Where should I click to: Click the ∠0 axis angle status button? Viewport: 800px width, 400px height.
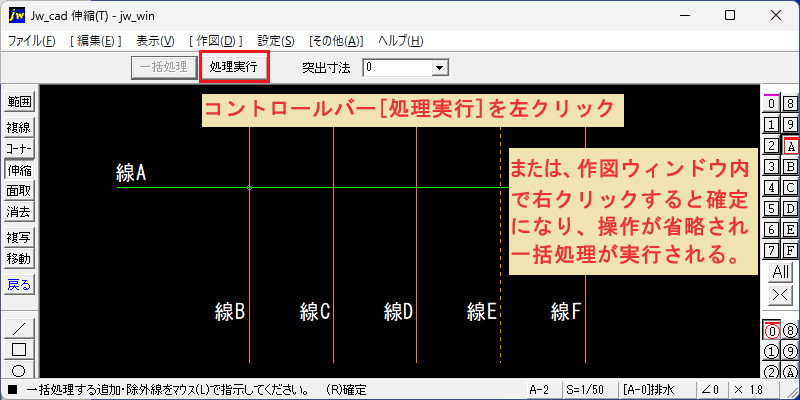coord(713,390)
